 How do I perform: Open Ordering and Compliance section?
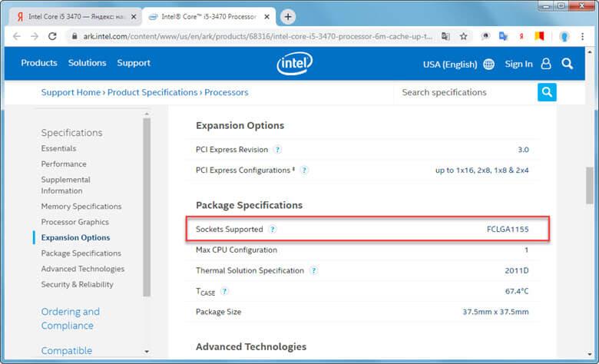pos(71,319)
